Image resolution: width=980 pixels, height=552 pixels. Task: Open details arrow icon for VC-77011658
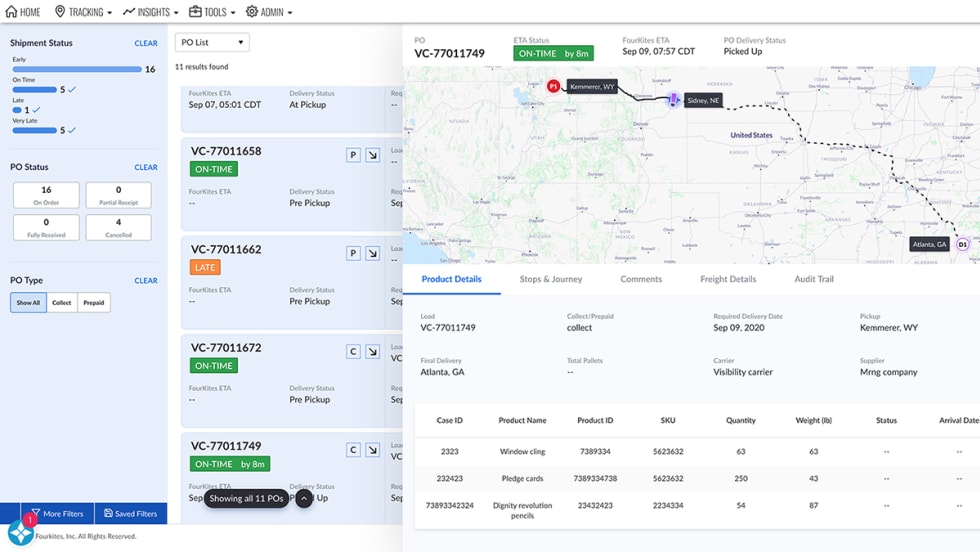point(372,155)
